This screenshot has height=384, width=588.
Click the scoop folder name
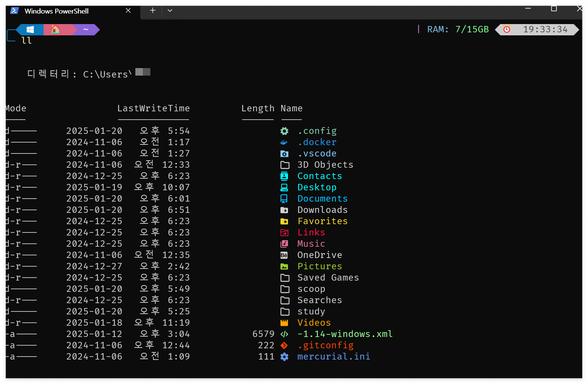pos(311,289)
